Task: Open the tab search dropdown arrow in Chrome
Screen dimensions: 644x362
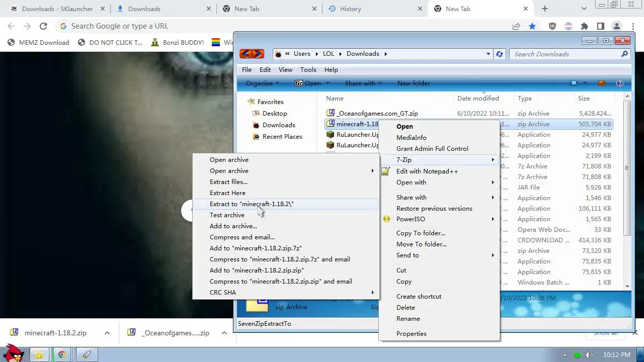Action: pos(584,9)
